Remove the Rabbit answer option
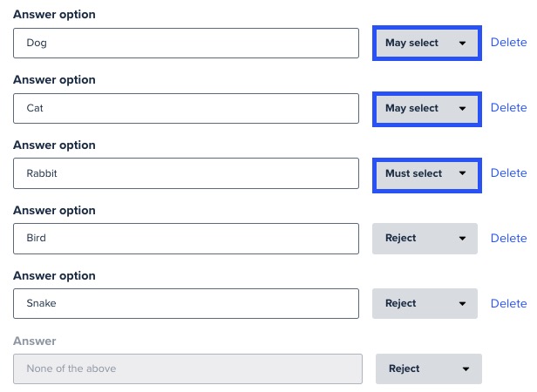 (508, 173)
